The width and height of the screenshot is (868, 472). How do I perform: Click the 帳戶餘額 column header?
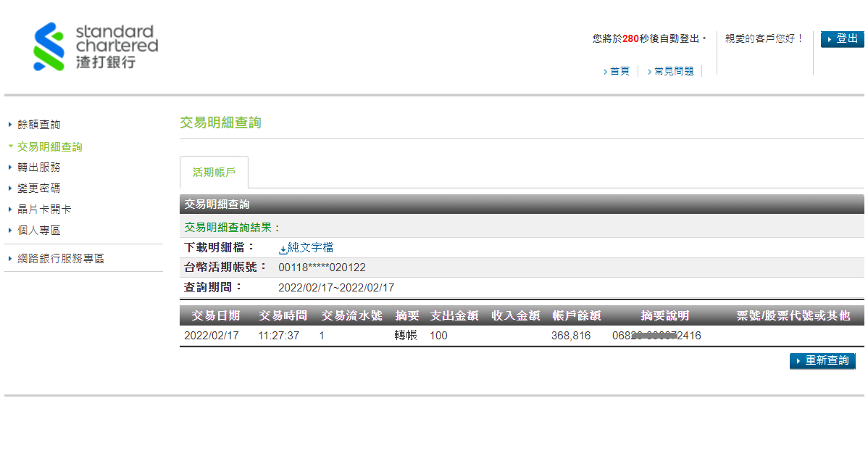[576, 316]
